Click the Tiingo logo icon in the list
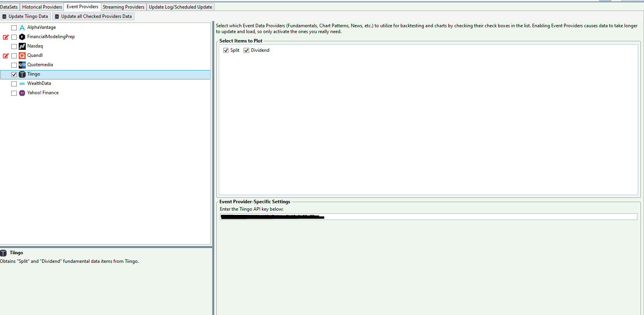This screenshot has width=644, height=315. [x=22, y=74]
